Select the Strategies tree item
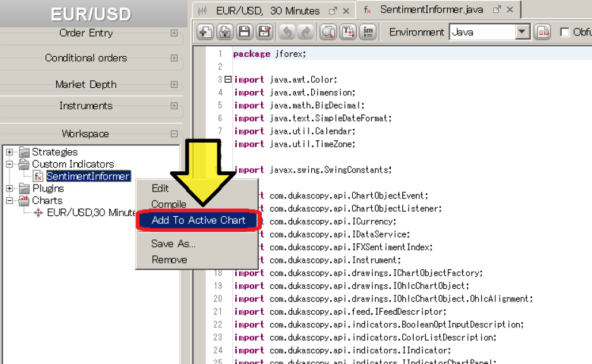 pyautogui.click(x=55, y=152)
